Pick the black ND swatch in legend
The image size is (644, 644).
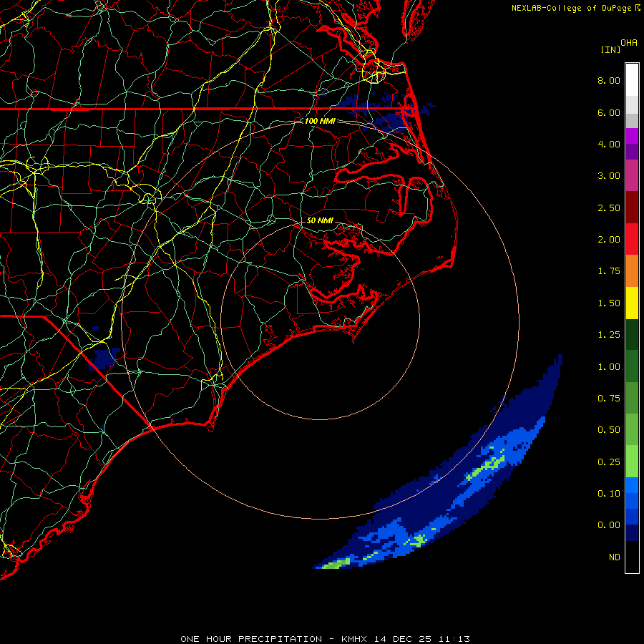(632, 557)
